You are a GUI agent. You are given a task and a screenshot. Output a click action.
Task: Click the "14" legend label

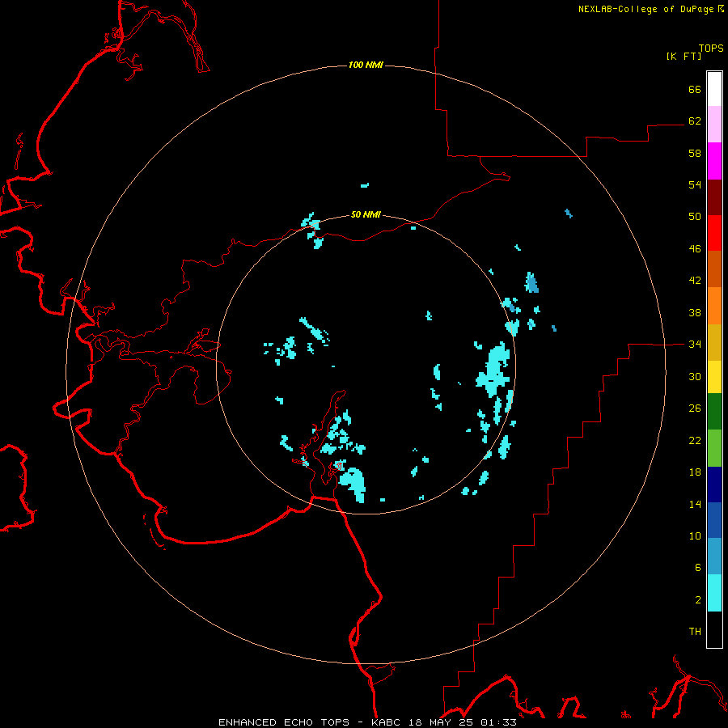coord(695,504)
